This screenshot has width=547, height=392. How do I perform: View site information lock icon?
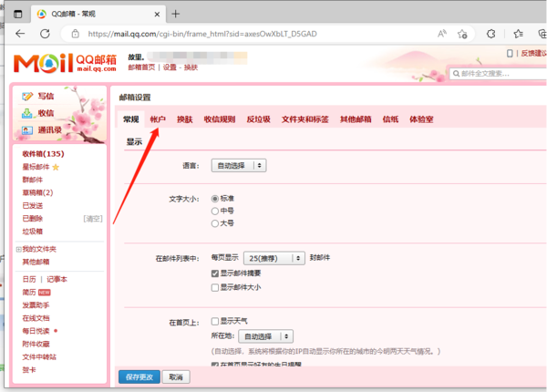click(x=76, y=34)
